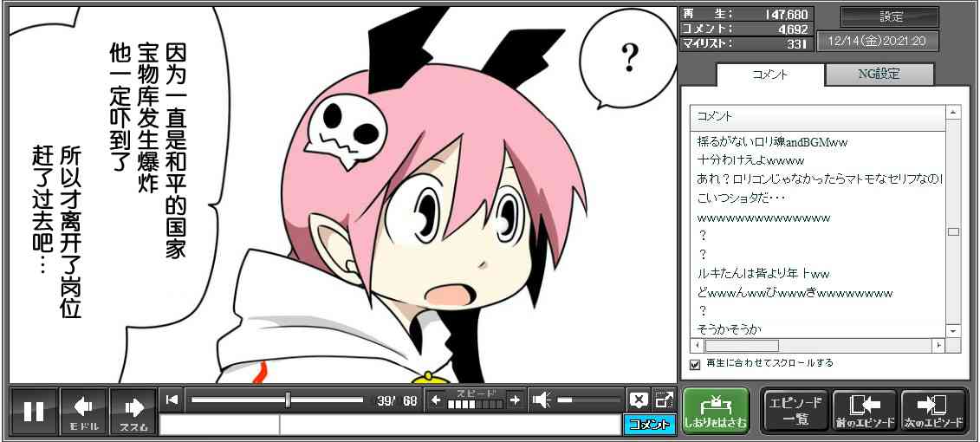Mute audio using the speaker icon
Viewport: 980px width, 442px height.
pyautogui.click(x=542, y=400)
